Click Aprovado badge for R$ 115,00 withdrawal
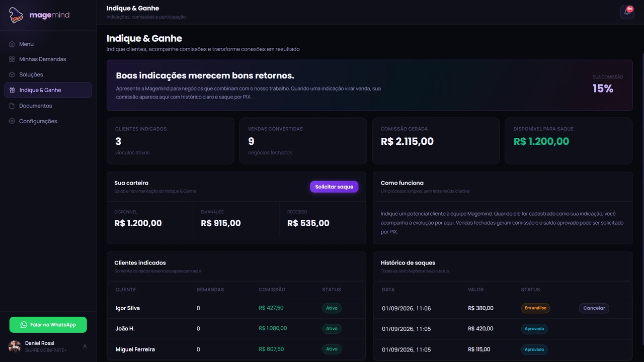This screenshot has width=644, height=362. point(534,349)
